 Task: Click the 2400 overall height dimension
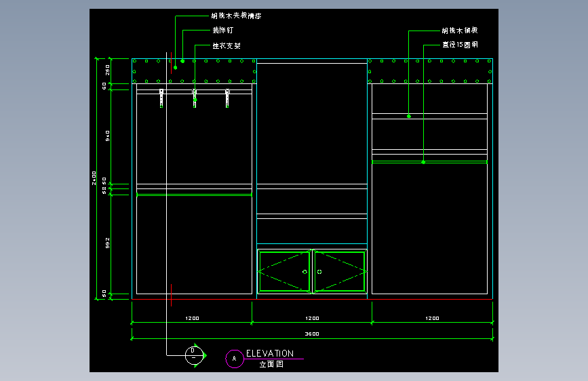(x=94, y=178)
